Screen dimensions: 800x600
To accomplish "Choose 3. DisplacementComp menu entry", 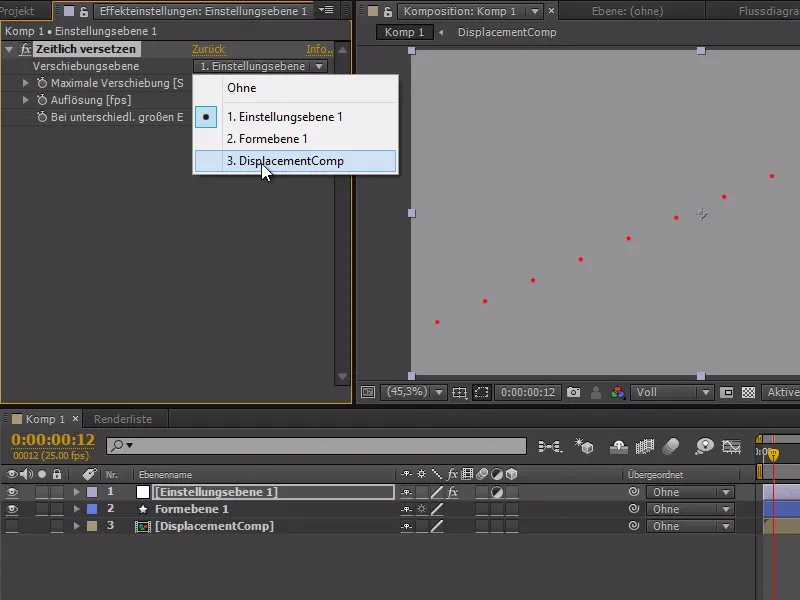I will pyautogui.click(x=295, y=161).
